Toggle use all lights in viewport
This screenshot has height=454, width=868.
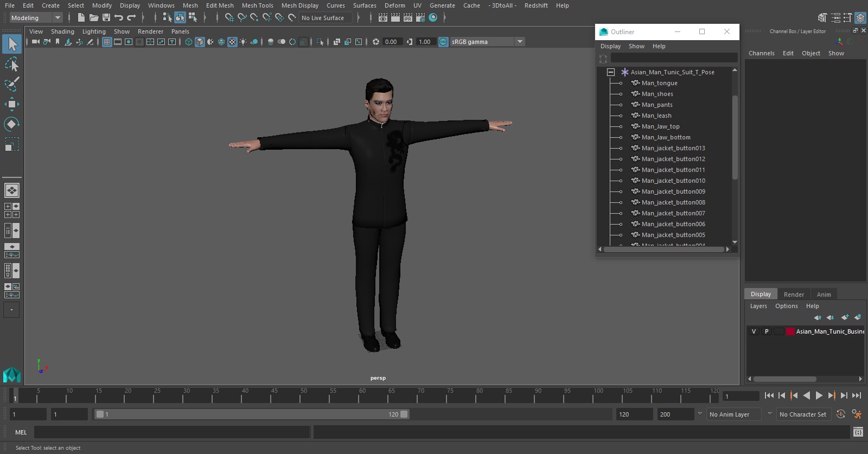(243, 42)
